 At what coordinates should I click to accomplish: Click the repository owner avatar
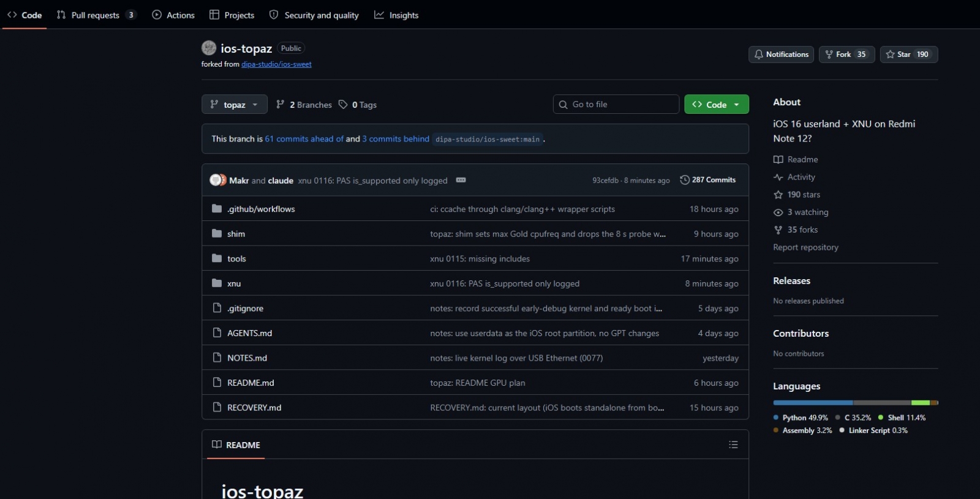pyautogui.click(x=209, y=48)
